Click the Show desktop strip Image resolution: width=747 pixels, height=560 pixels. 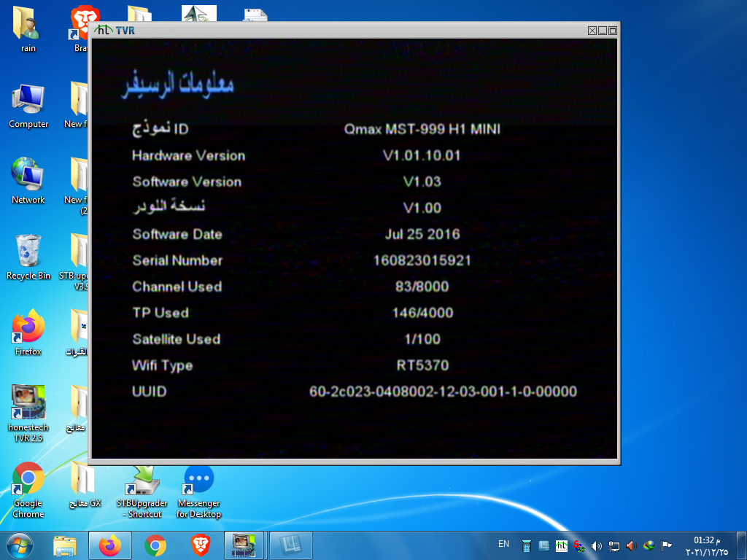[742, 545]
